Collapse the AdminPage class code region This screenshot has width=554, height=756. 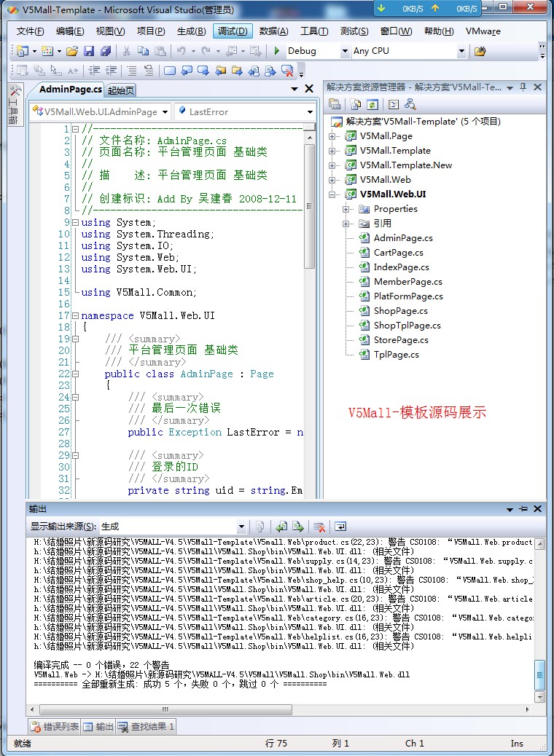(75, 374)
